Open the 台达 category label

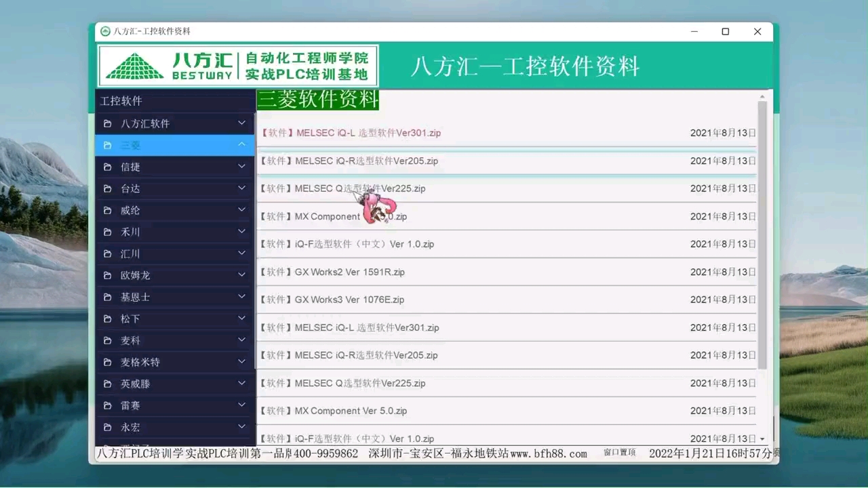click(x=130, y=188)
